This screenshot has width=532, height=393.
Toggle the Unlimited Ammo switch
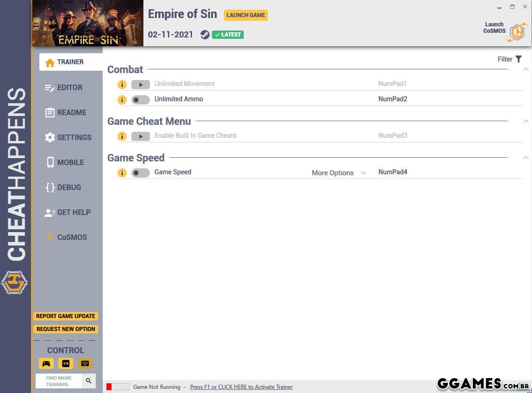(x=140, y=99)
